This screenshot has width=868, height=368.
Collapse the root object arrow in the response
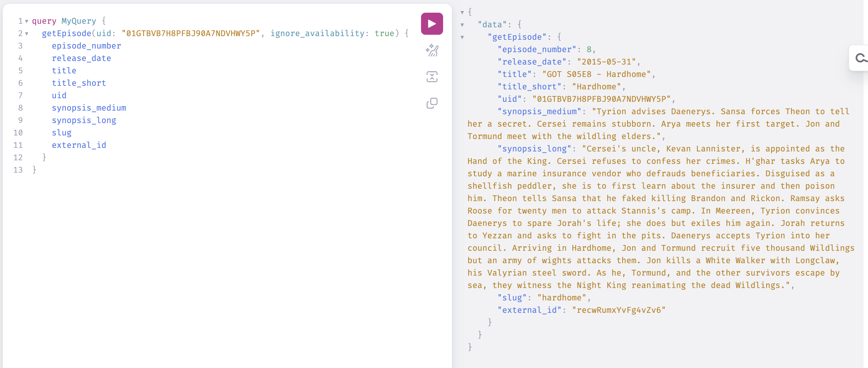(462, 12)
